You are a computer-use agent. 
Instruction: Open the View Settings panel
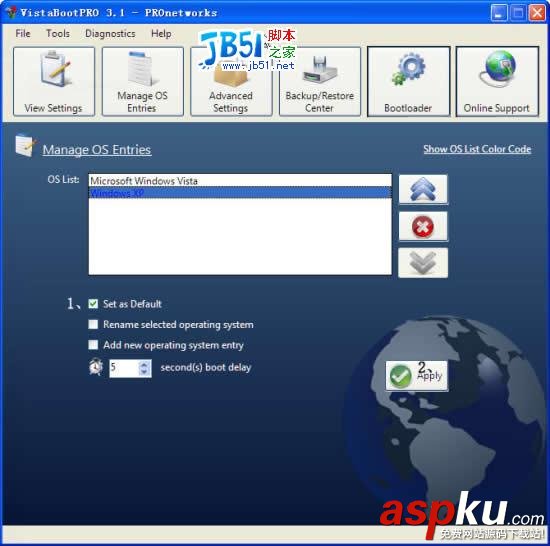(x=54, y=81)
